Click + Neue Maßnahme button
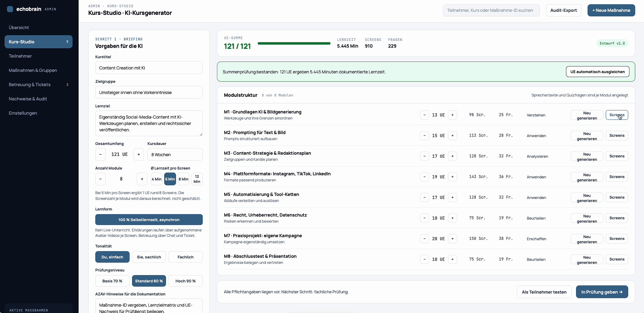Screen dimensions: 644x313 [611, 10]
